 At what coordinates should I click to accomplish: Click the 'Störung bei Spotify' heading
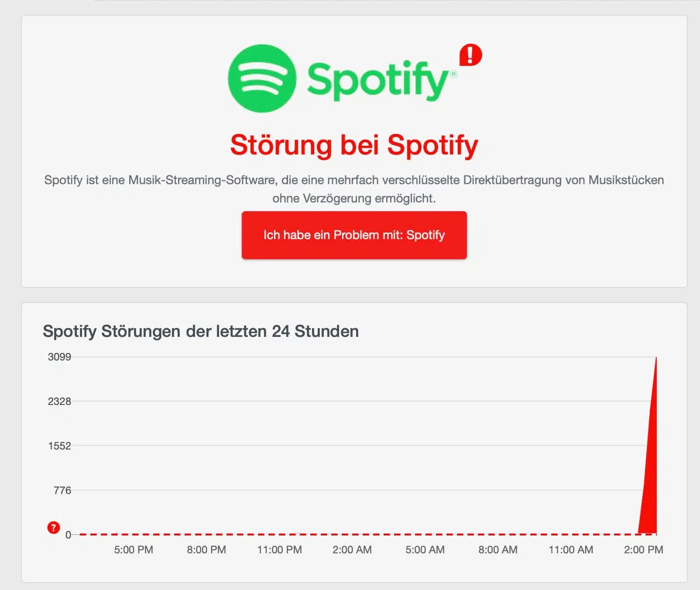354,145
